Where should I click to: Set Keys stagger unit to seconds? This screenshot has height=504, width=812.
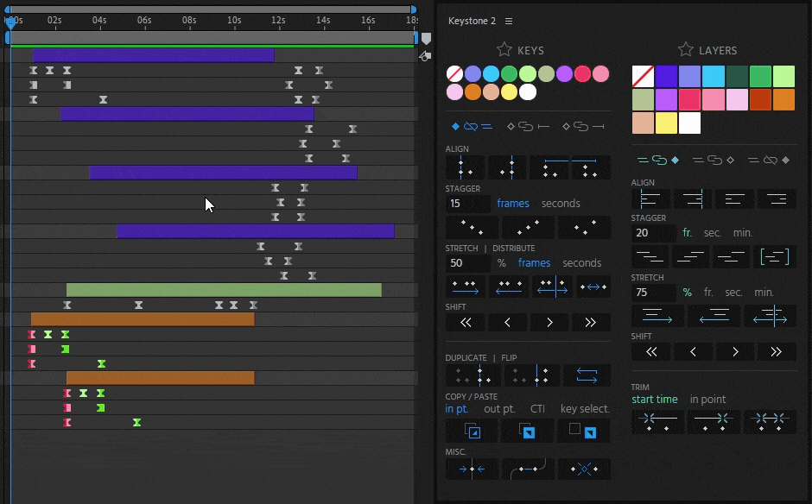561,204
